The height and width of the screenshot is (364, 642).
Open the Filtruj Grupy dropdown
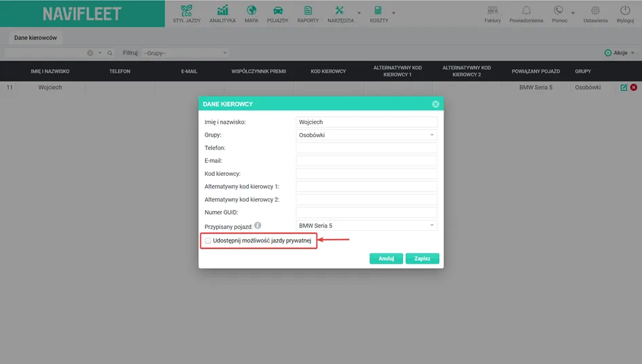click(185, 53)
